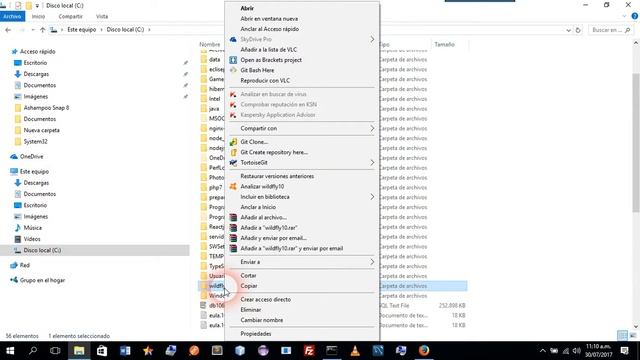Expand the Enviar a submenu arrow

click(372, 262)
